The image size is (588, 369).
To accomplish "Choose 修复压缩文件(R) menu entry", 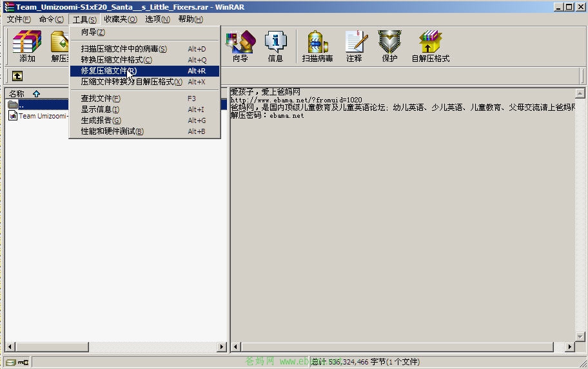I will 145,71.
